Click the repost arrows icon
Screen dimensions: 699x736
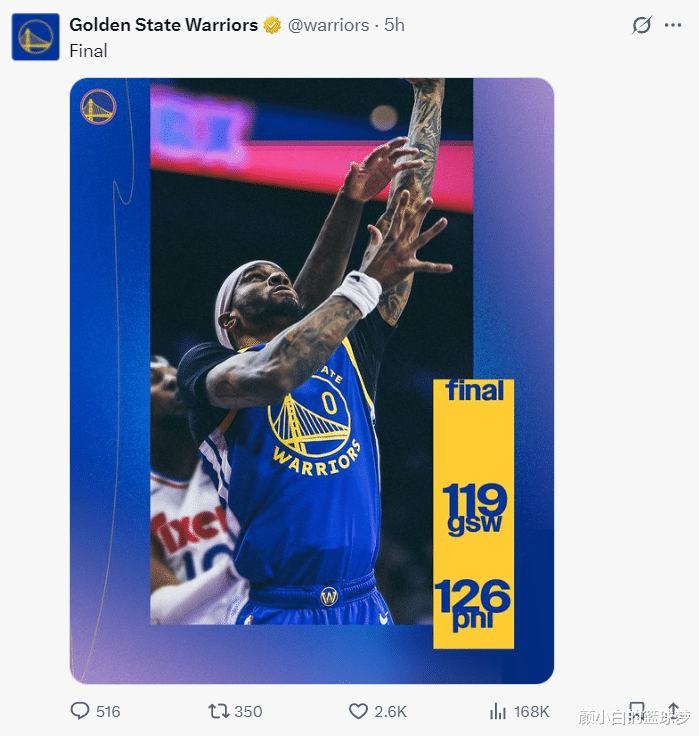click(218, 711)
